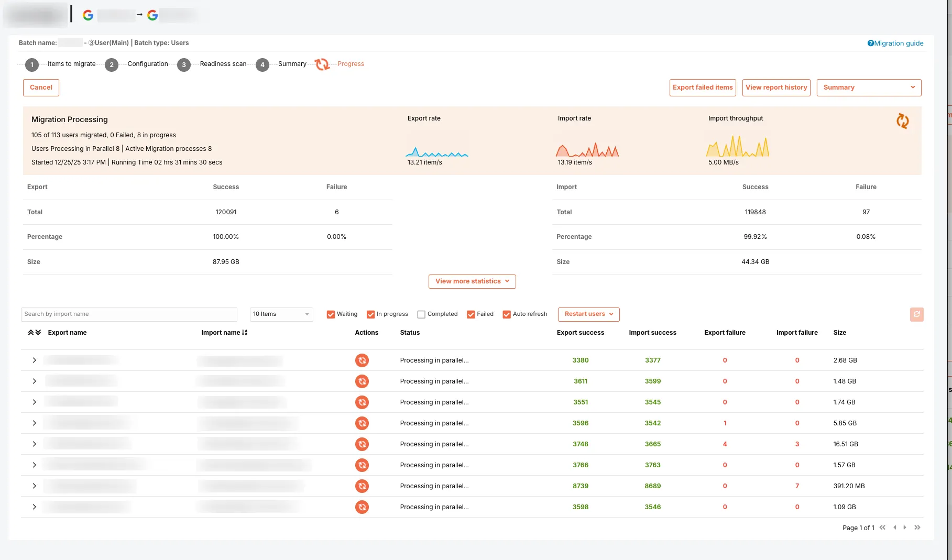
Task: Uncheck the Waiting filter checkbox
Action: tap(331, 314)
